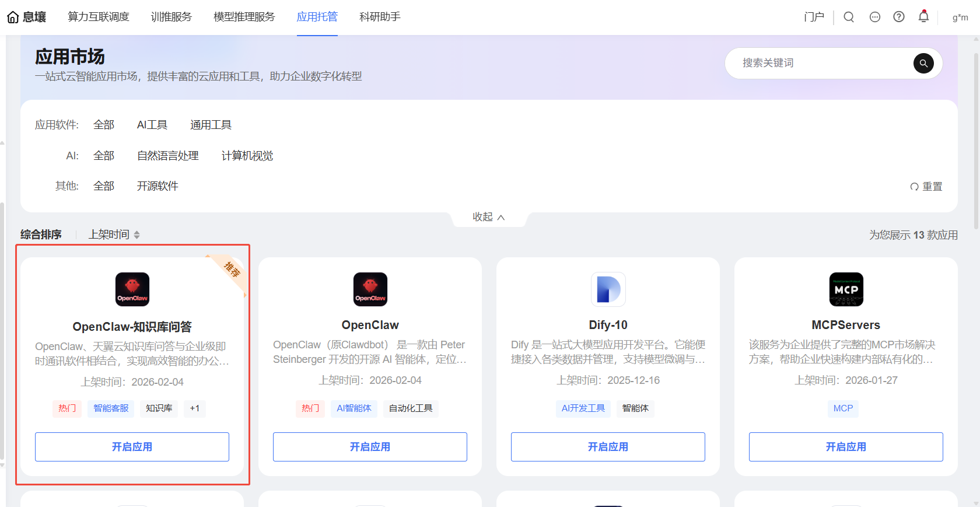Click the MCPServers description starting '该服务为企业'

click(842, 352)
